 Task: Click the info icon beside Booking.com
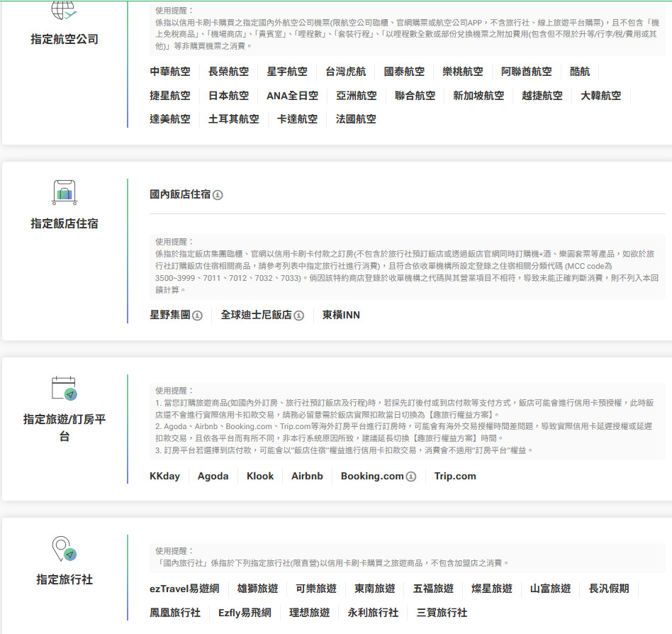coord(411,477)
